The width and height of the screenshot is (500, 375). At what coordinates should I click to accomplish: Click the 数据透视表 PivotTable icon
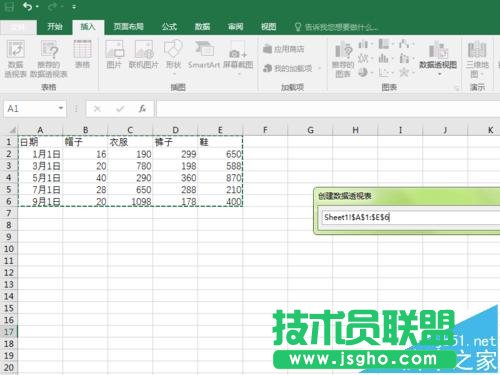click(x=15, y=59)
